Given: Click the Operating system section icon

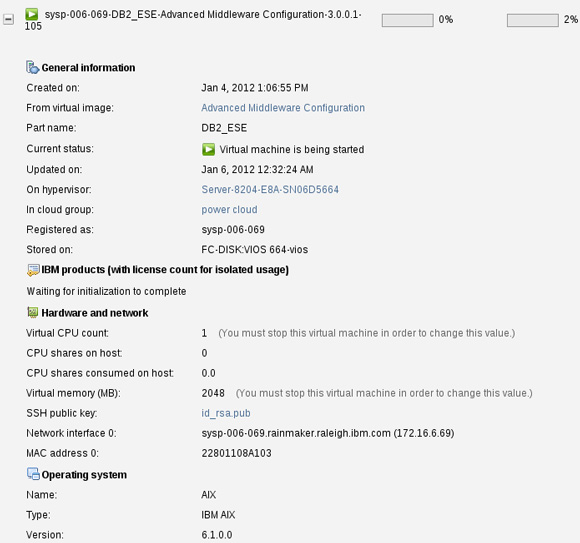Looking at the screenshot, I should [33, 474].
